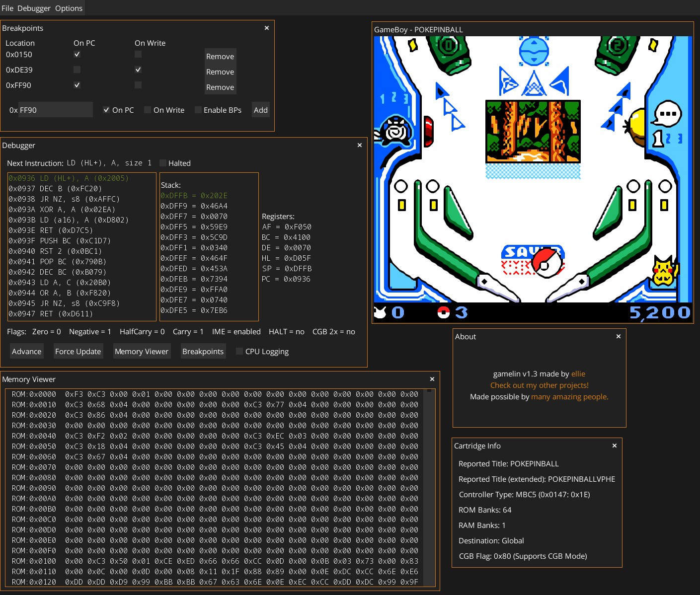This screenshot has width=700, height=595.
Task: Remove breakpoint 0xDE39
Action: click(x=220, y=72)
